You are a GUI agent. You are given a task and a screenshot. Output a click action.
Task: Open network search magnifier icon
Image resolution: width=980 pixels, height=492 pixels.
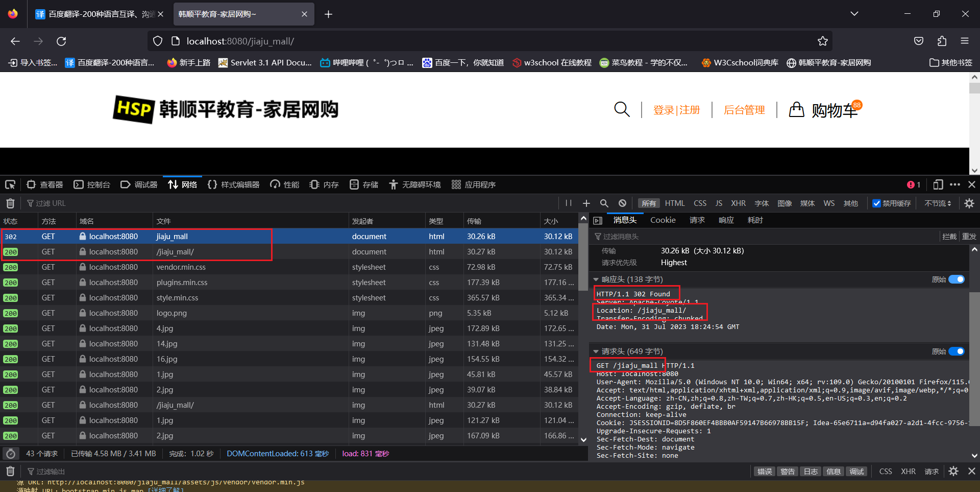tap(604, 203)
